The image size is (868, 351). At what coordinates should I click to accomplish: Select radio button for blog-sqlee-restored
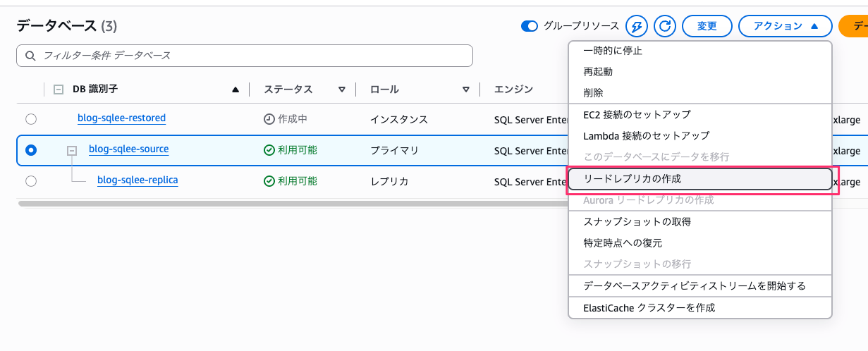31,119
